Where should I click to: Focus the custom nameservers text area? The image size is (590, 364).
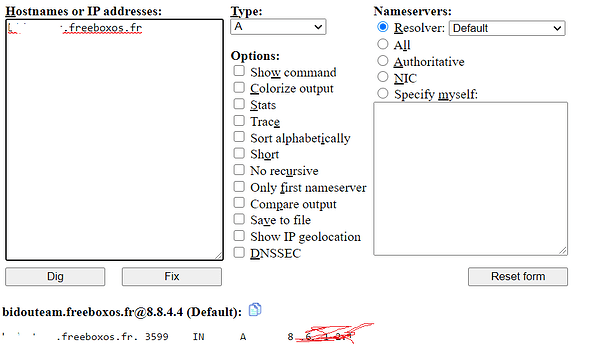pos(470,179)
